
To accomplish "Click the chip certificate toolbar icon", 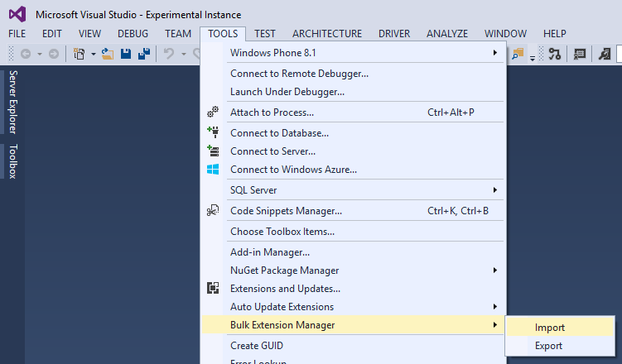I will tap(580, 54).
